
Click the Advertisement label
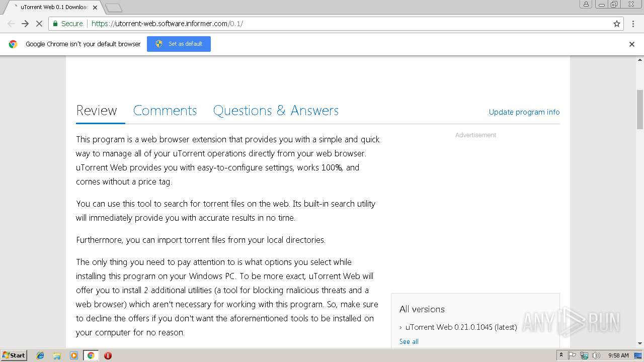[475, 135]
